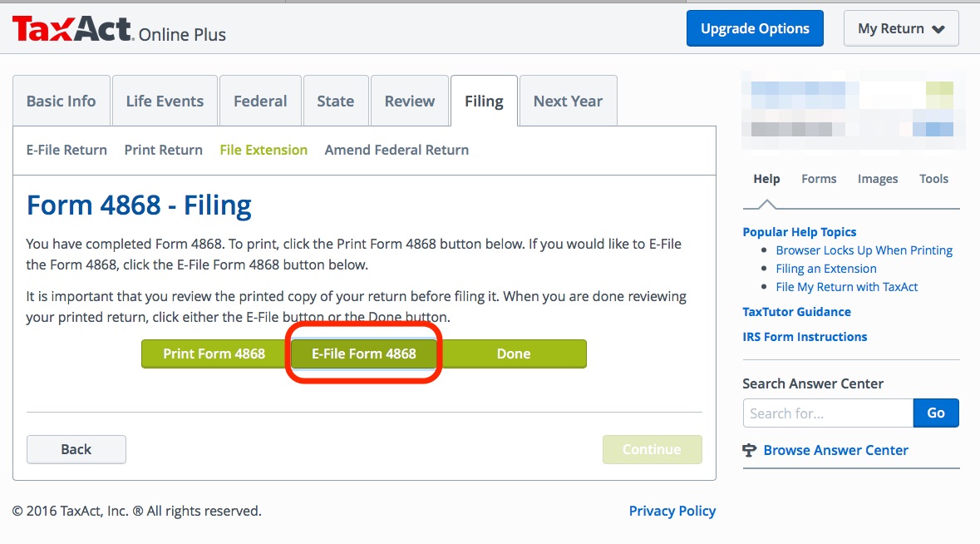
Task: Open the TaxTutor Guidance link
Action: point(797,312)
